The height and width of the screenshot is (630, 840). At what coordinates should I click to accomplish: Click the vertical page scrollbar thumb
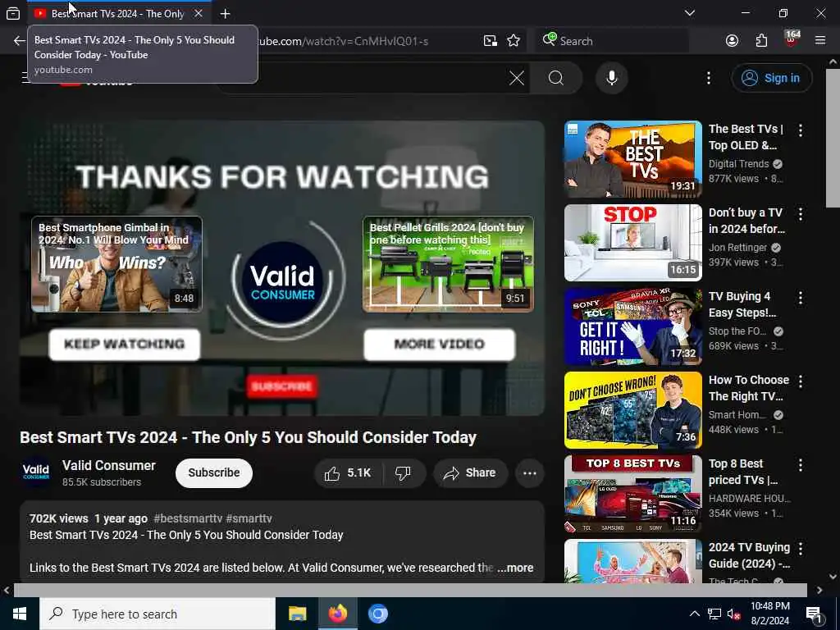833,138
